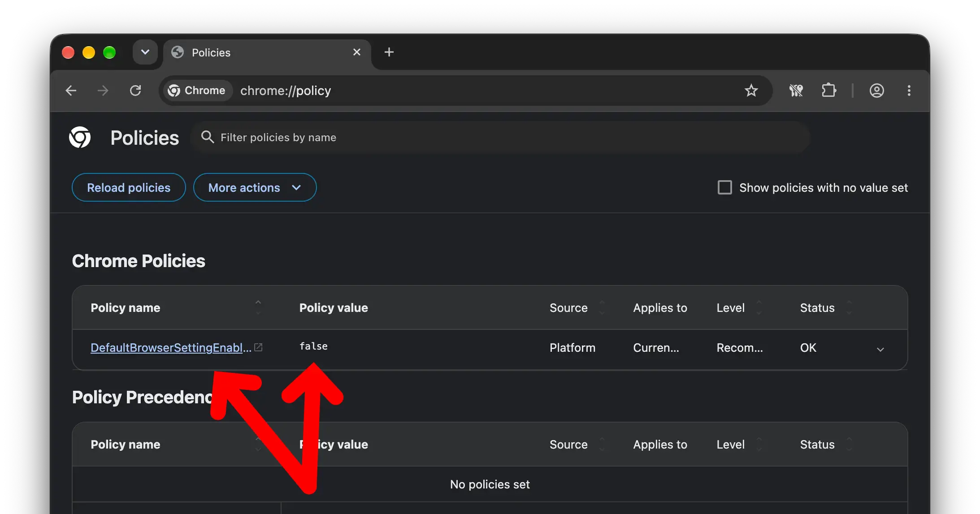Select the Policies browser tab
The height and width of the screenshot is (514, 980).
click(x=267, y=53)
